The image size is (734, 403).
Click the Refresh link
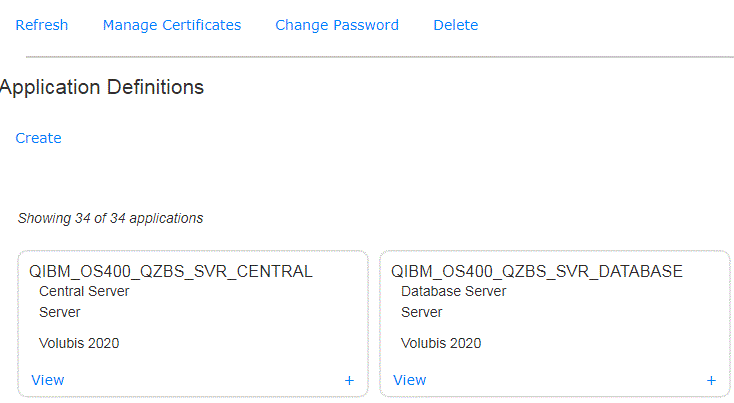[42, 25]
